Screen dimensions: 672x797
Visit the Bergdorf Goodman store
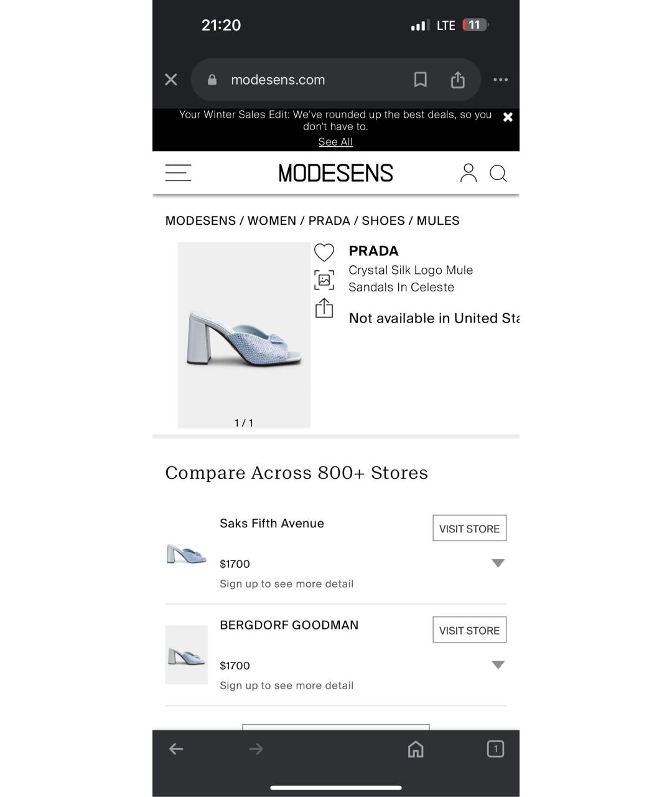click(x=470, y=630)
